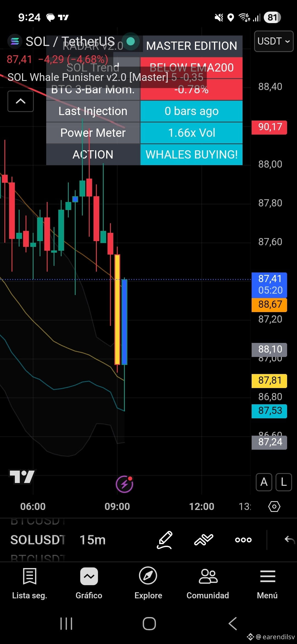Tap the Last Injection label cell
This screenshot has width=297, height=644.
click(93, 111)
